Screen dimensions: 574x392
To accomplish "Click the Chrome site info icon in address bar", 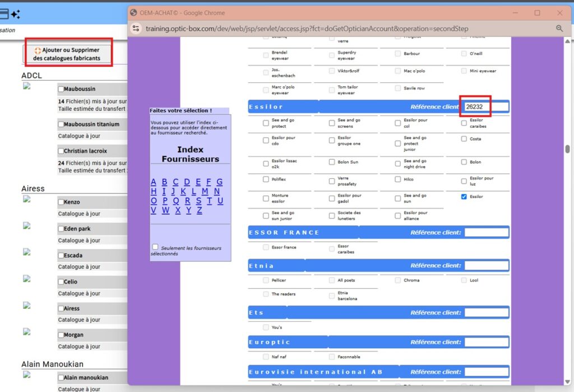I will click(x=136, y=28).
